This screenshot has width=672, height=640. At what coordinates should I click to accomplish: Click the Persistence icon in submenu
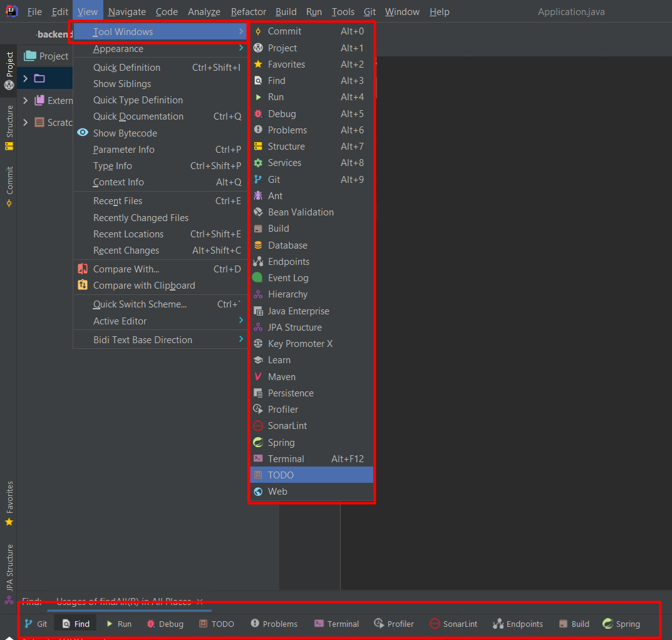(258, 393)
